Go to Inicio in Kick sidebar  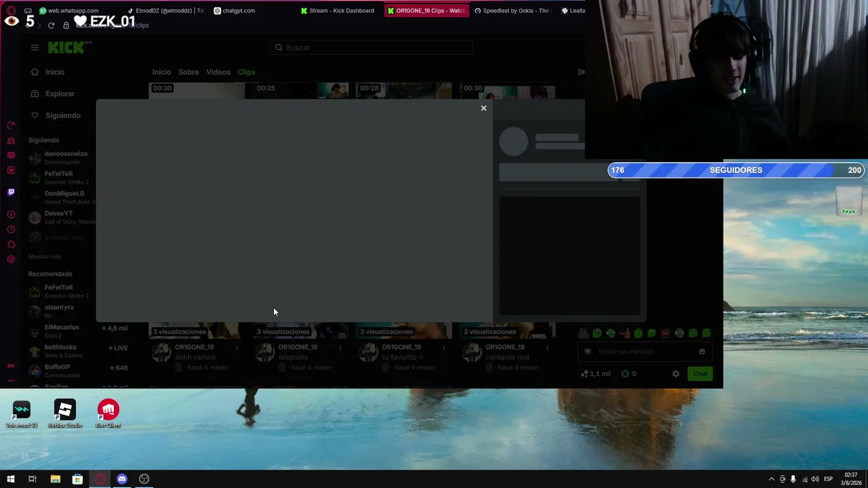pos(47,72)
